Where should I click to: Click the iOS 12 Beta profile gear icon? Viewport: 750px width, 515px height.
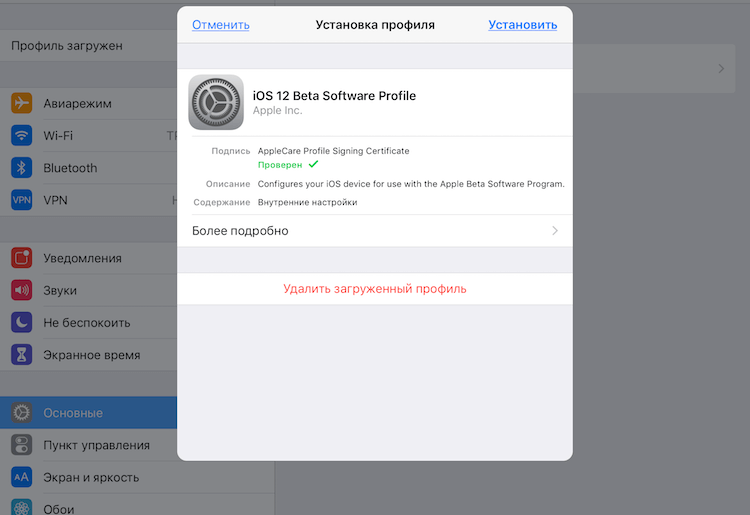[x=216, y=102]
